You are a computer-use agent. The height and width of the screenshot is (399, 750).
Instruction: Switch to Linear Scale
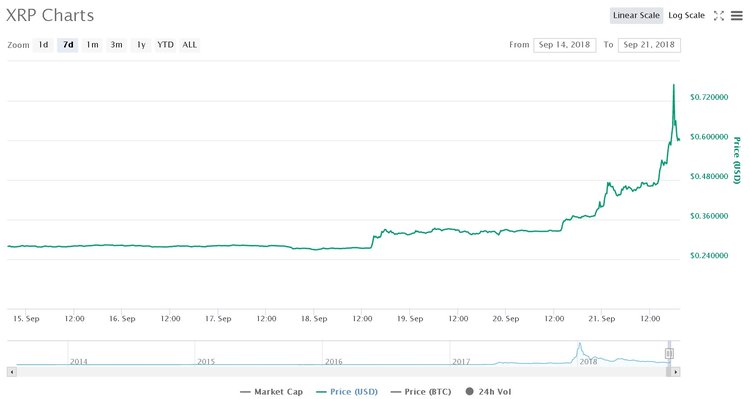pyautogui.click(x=636, y=15)
